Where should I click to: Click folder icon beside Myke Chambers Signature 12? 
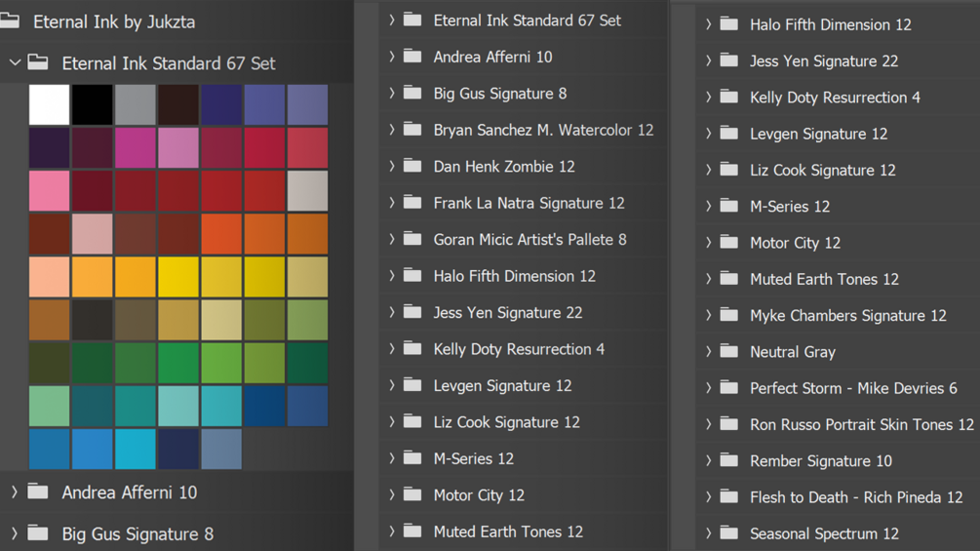coord(728,315)
